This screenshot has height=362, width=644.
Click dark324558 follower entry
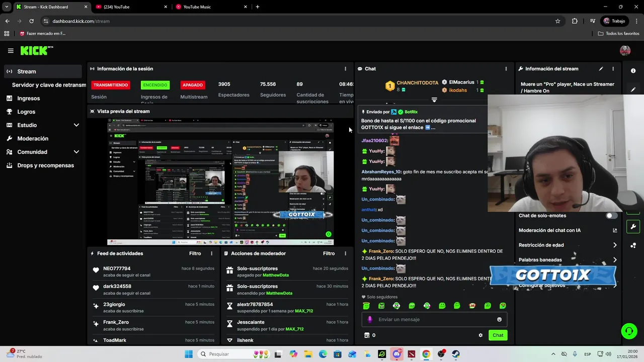(x=117, y=287)
